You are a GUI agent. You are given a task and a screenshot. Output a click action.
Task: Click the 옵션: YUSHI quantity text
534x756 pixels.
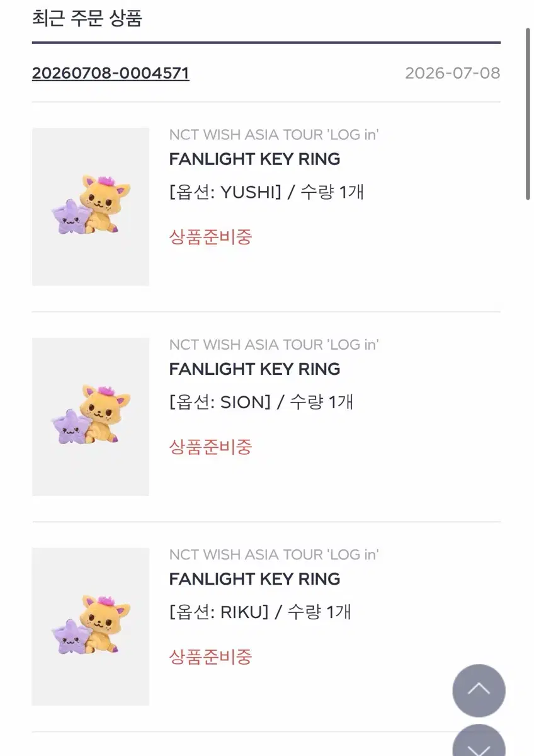(266, 192)
